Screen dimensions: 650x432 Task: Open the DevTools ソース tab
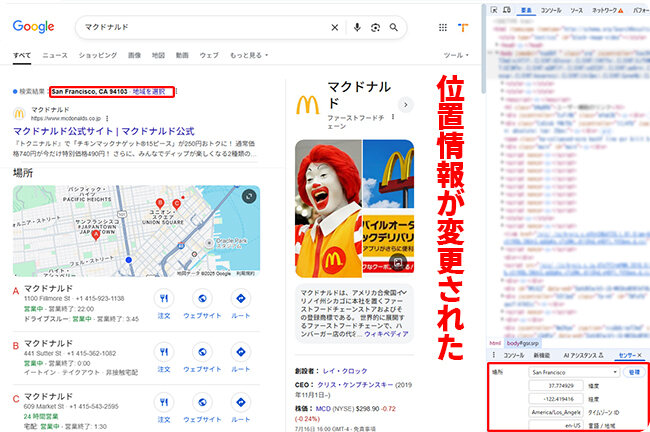(576, 10)
